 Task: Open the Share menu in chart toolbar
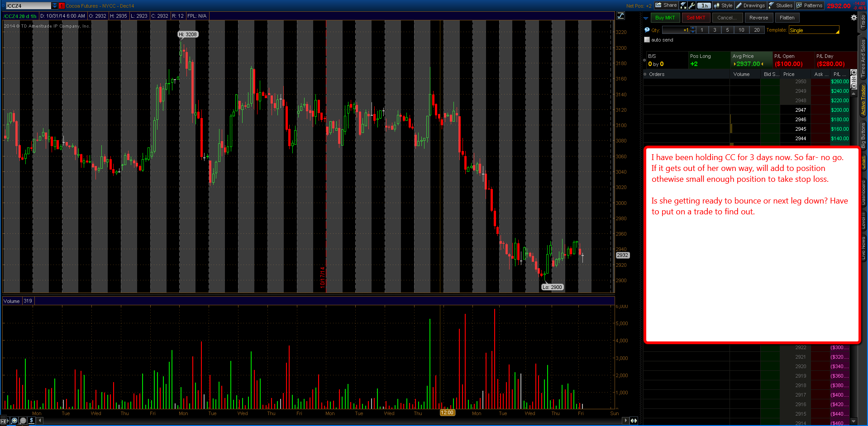(x=666, y=5)
